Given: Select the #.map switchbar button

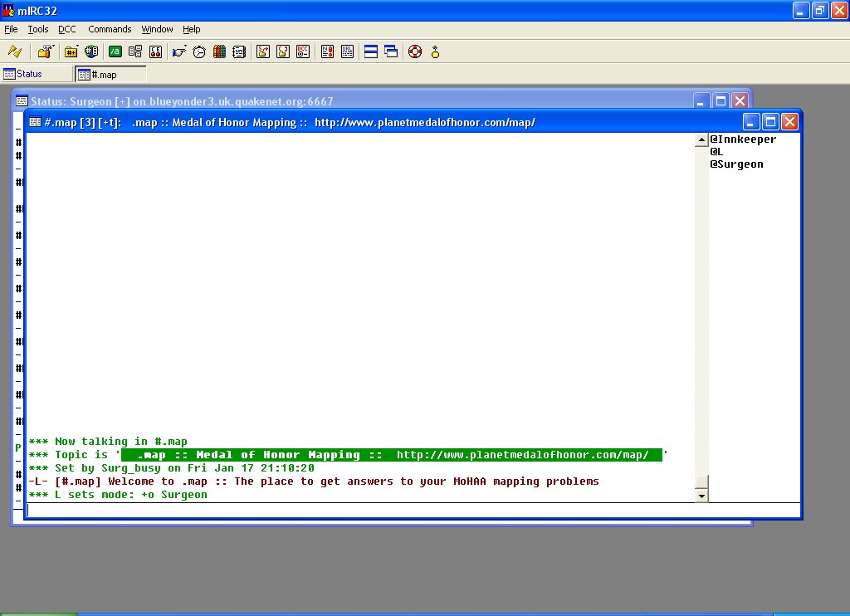Looking at the screenshot, I should [x=110, y=74].
